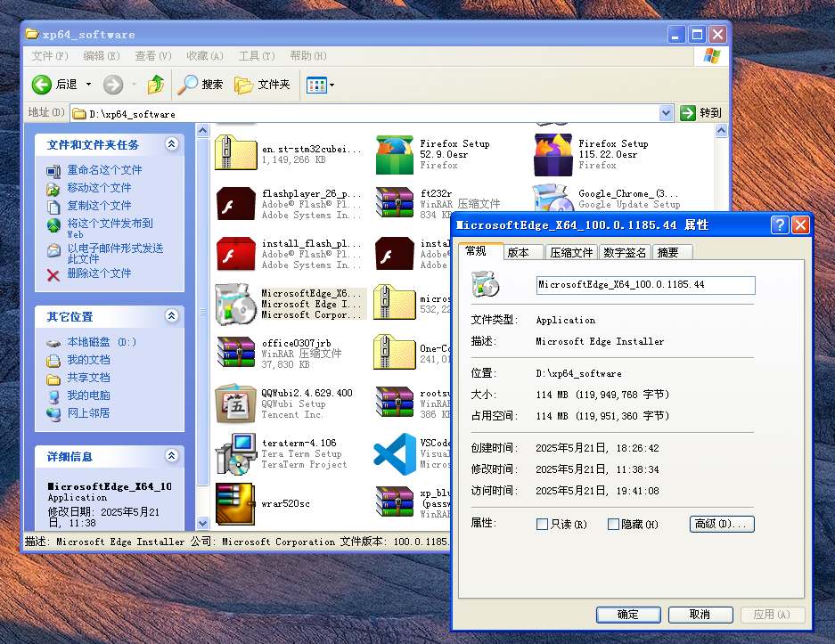Open the View (查看) menu
835x644 pixels.
[x=153, y=56]
